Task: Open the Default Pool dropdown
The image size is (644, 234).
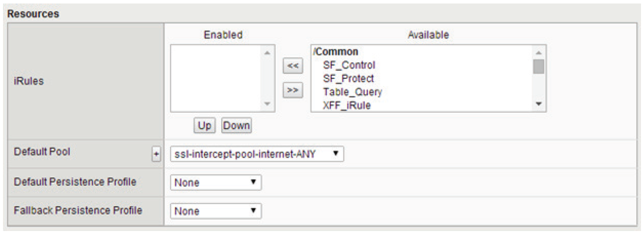Action: [257, 154]
